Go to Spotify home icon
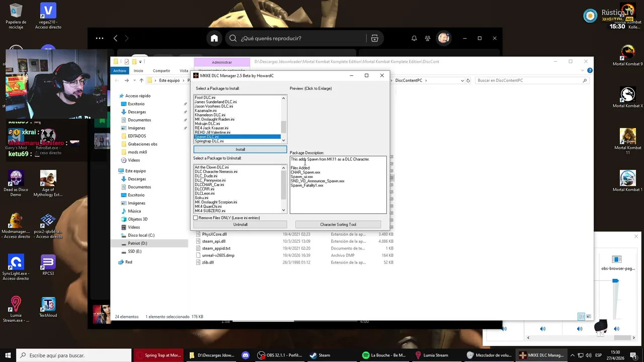The height and width of the screenshot is (362, 644). pos(214,38)
